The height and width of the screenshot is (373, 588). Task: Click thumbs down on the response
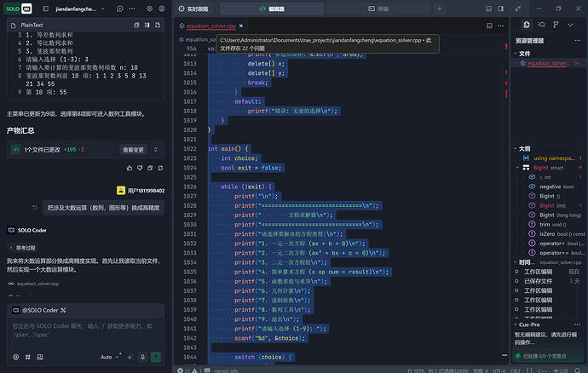coord(140,168)
